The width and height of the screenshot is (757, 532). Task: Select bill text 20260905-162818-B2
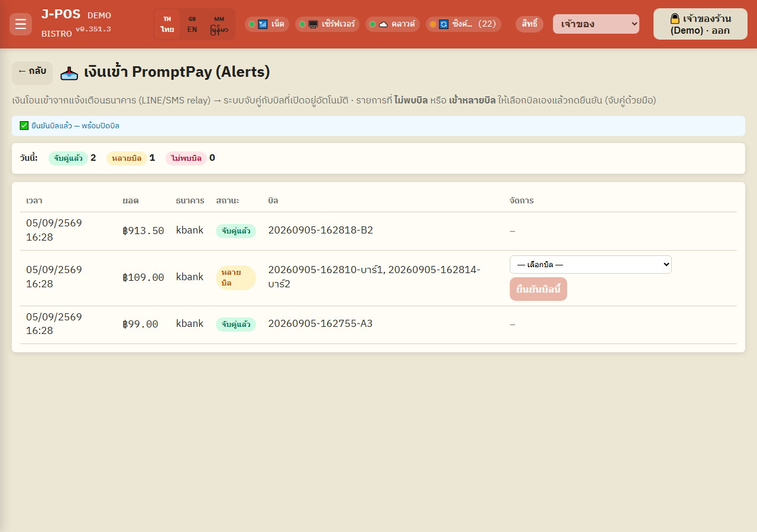click(321, 230)
